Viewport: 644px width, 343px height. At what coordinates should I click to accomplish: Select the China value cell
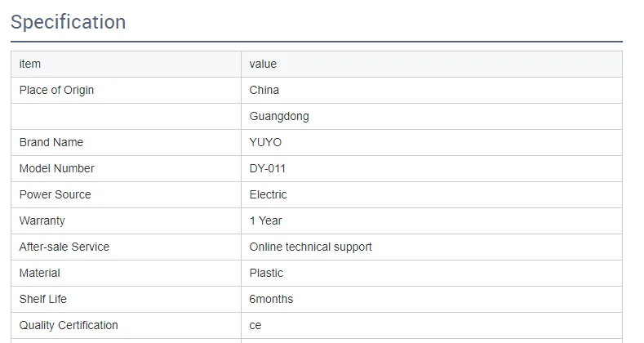(x=264, y=90)
